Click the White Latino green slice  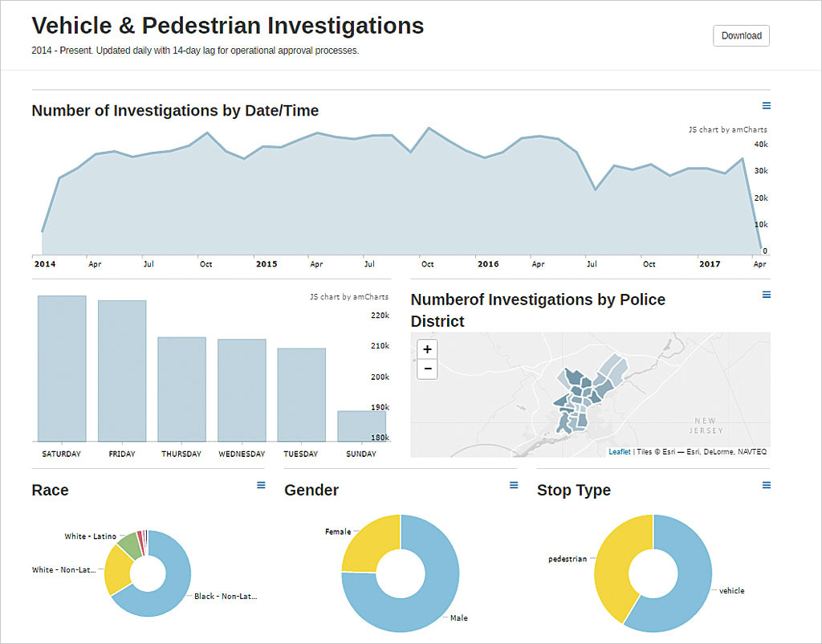(x=128, y=545)
